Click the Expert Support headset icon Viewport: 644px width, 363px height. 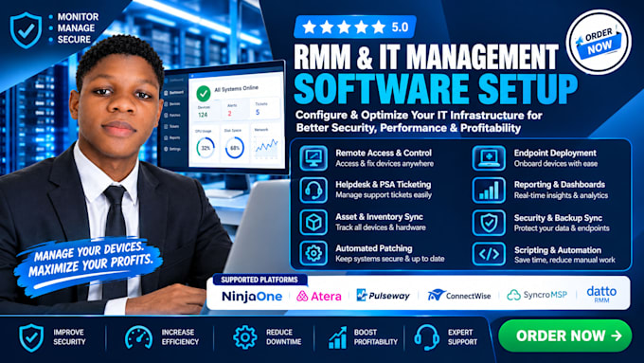click(426, 337)
